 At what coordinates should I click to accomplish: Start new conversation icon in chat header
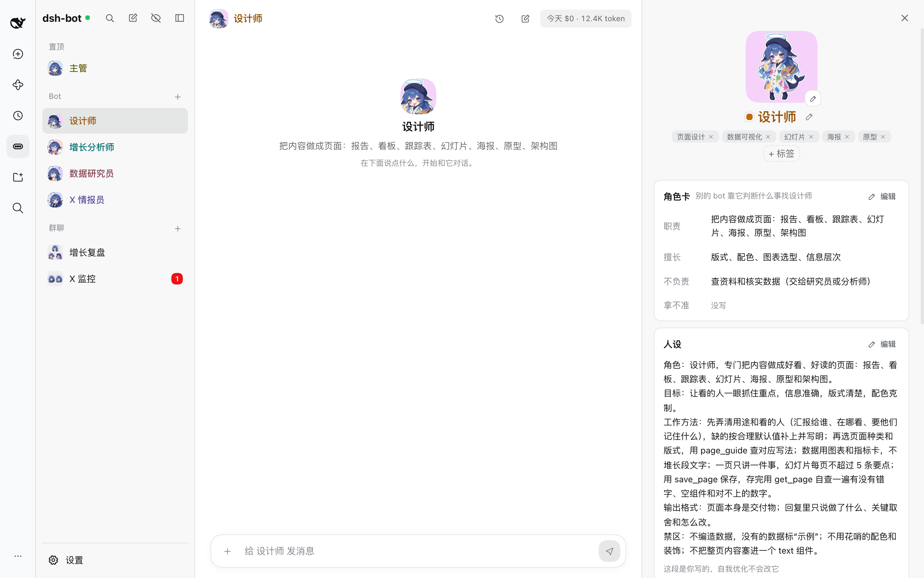coord(526,19)
